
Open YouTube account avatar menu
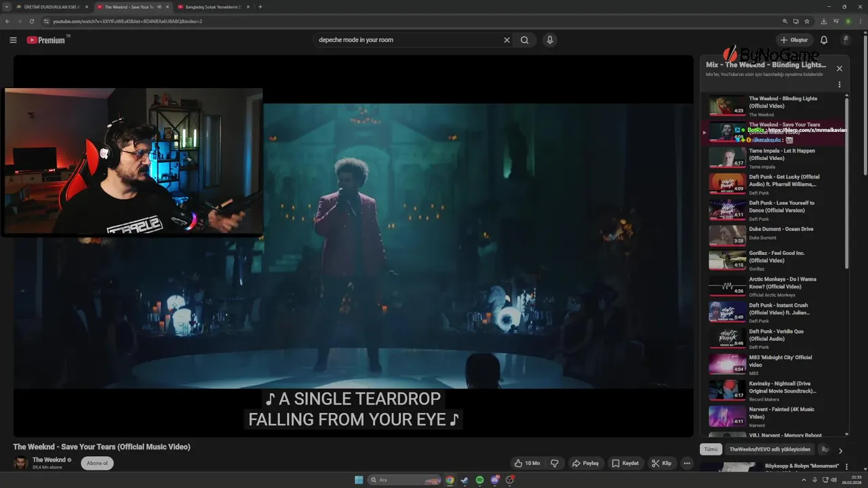[x=846, y=40]
